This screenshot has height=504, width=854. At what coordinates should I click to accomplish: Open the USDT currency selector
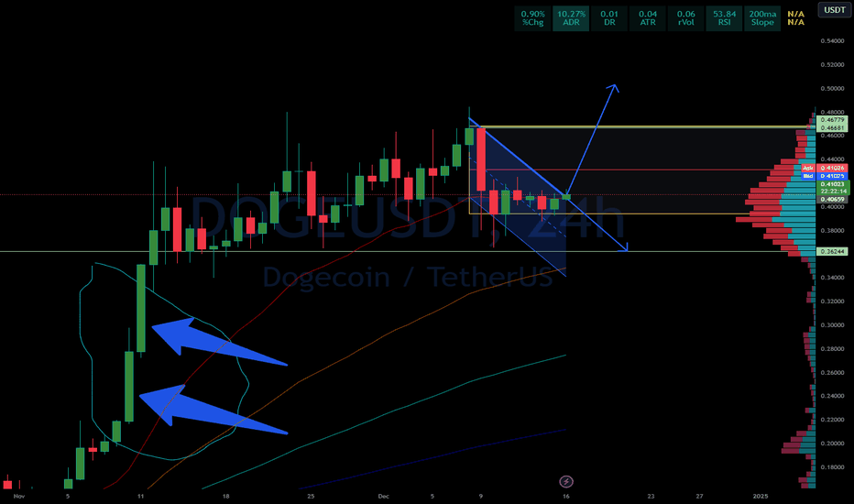835,10
